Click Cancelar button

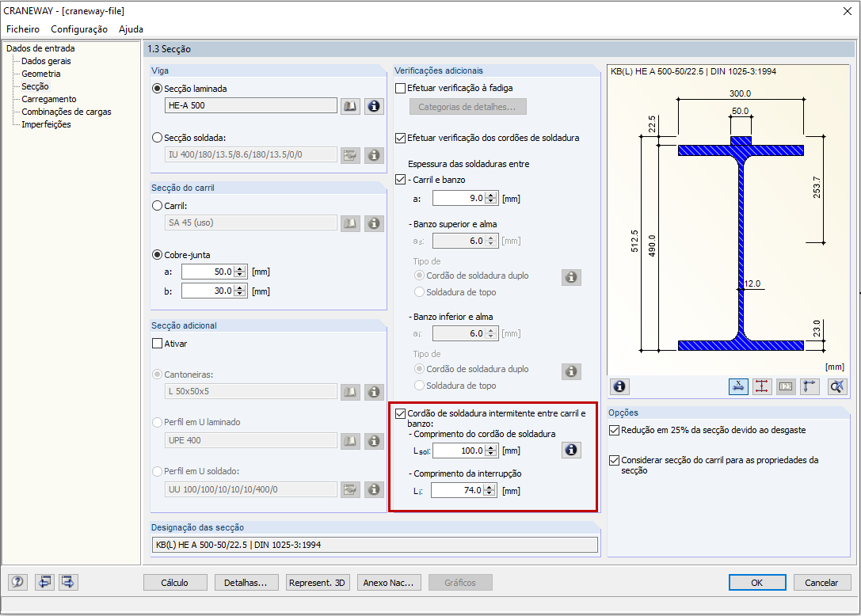point(822,583)
